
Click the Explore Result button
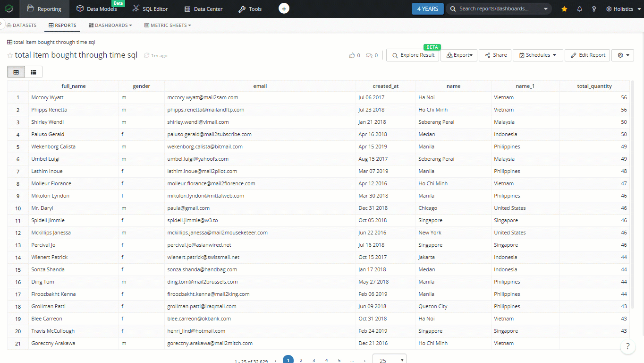click(x=413, y=55)
